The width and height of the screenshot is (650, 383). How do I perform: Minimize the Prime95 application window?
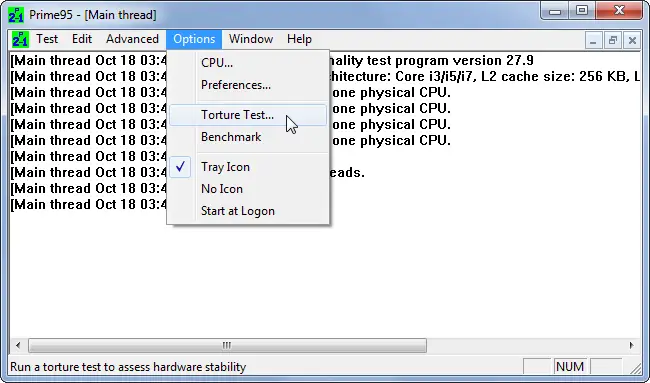555,10
